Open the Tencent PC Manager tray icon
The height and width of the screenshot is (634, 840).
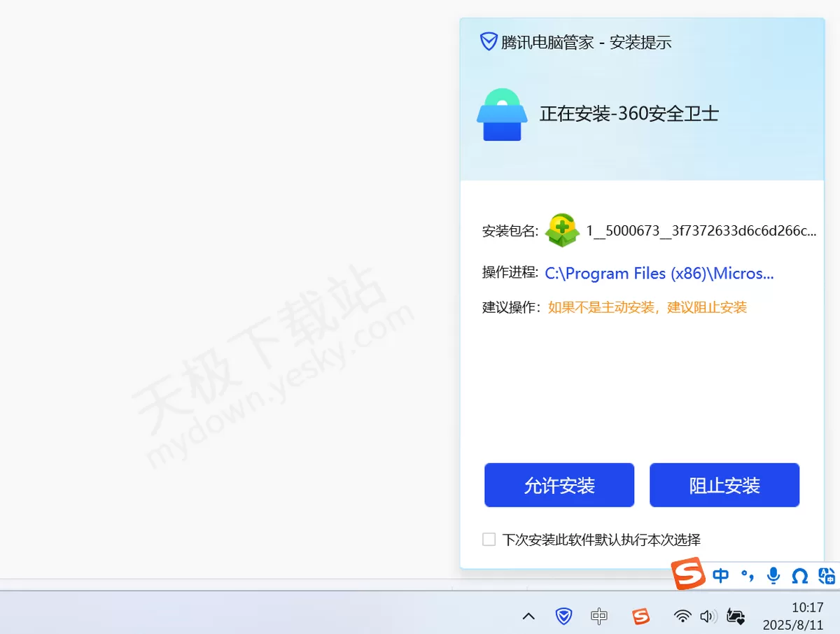coord(563,616)
